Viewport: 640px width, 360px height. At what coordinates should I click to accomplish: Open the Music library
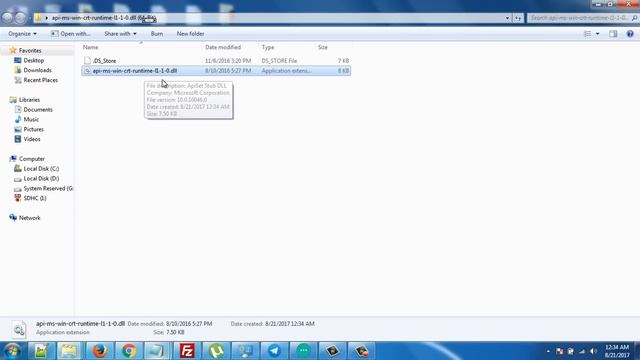click(31, 119)
